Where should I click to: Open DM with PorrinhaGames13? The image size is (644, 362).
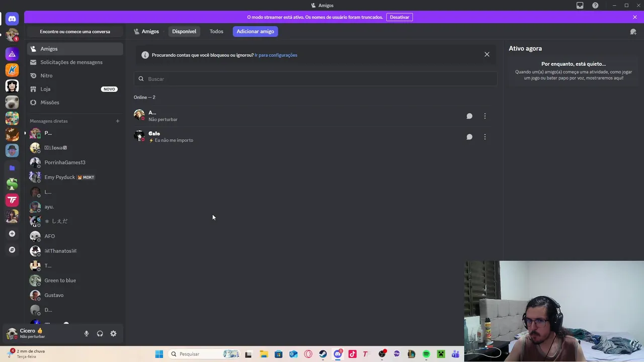point(75,162)
